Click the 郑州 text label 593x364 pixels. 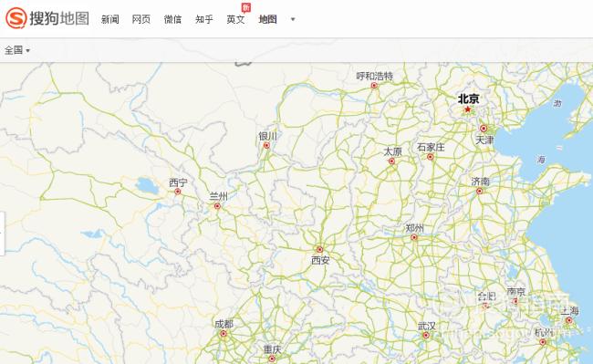(x=414, y=228)
